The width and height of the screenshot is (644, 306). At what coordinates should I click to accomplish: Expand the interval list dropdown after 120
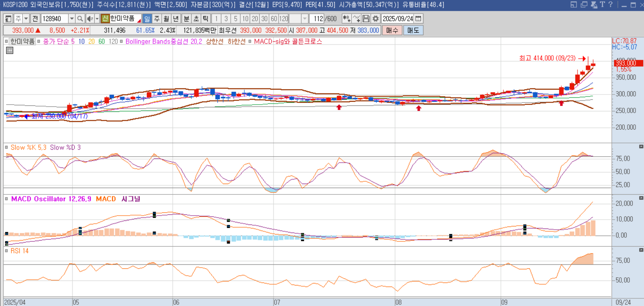point(305,19)
